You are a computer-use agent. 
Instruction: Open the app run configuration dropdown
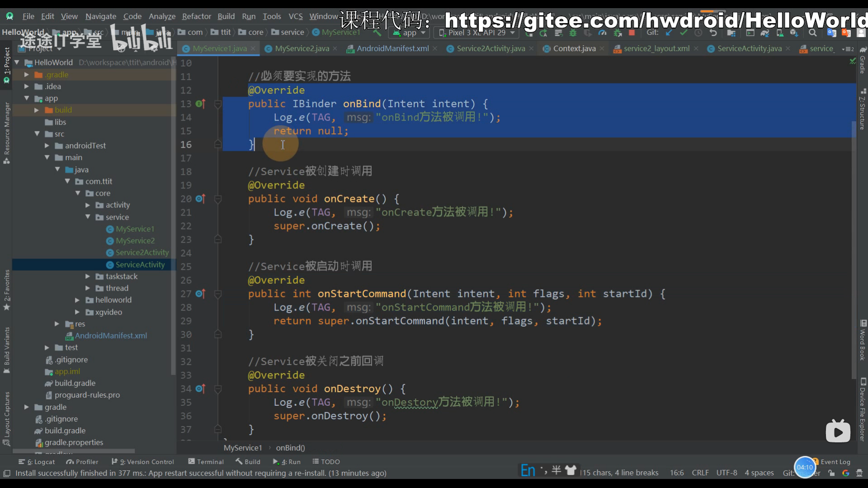pos(409,33)
